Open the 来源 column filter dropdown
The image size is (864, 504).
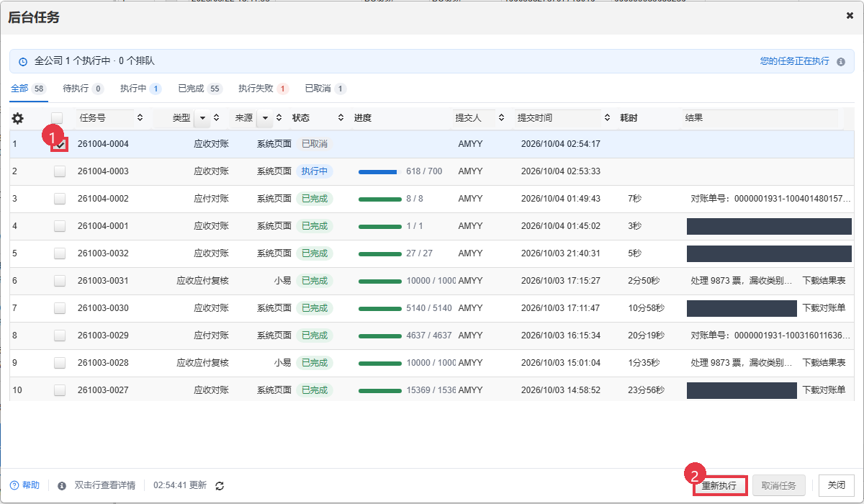point(266,117)
